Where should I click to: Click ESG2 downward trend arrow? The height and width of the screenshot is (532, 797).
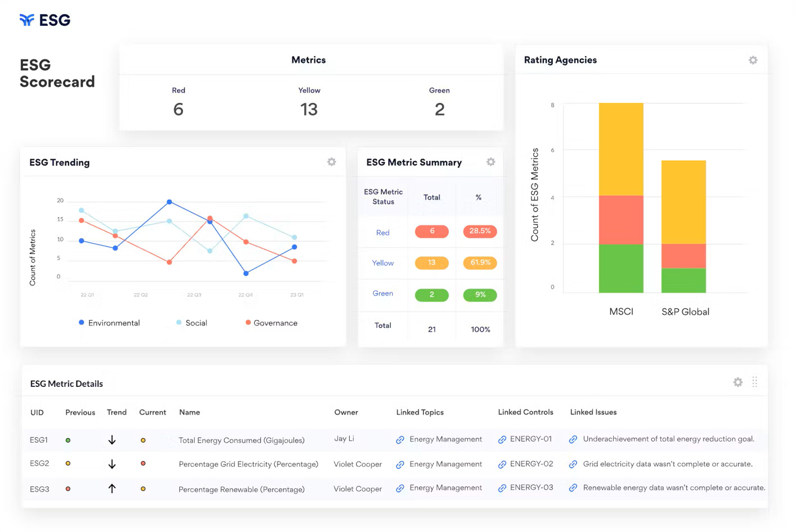[112, 464]
